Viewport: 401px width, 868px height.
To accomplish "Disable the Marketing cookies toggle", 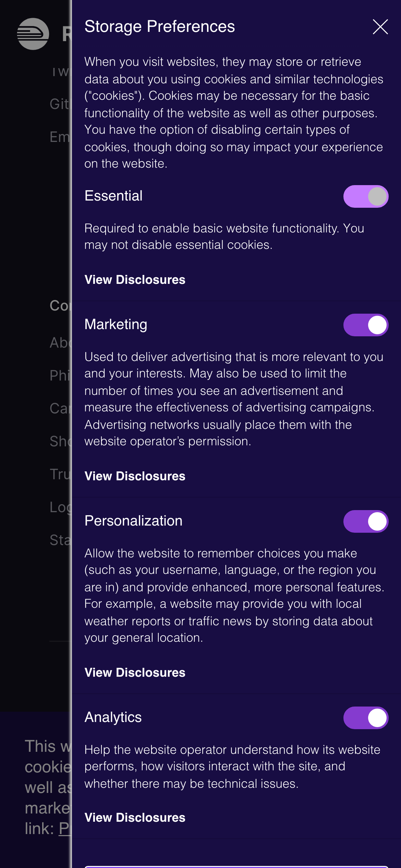I will tap(366, 325).
